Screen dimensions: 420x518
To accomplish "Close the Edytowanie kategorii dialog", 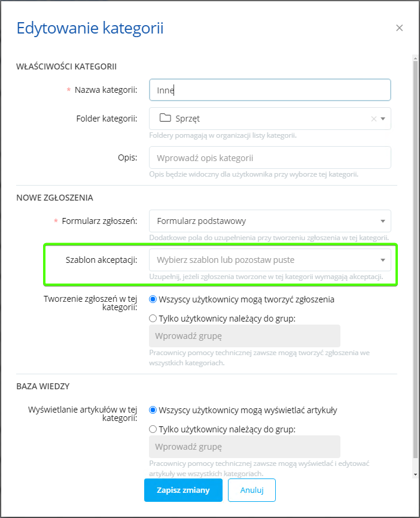I will pos(399,28).
